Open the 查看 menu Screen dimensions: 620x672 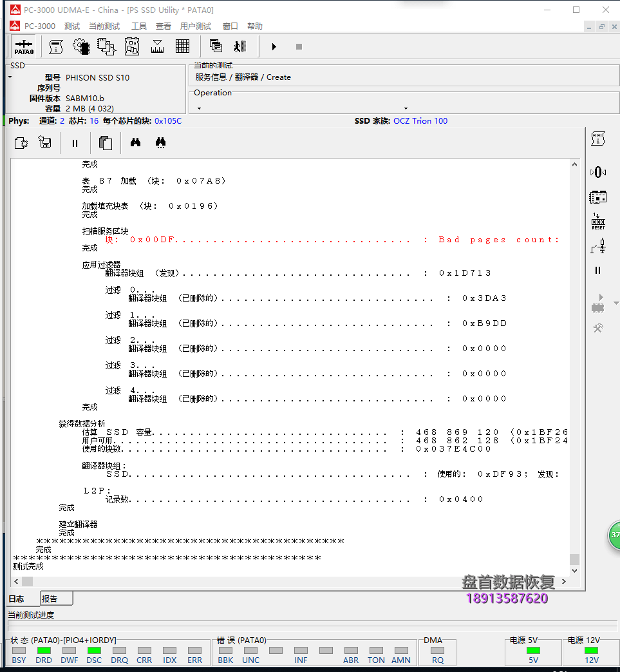[163, 26]
